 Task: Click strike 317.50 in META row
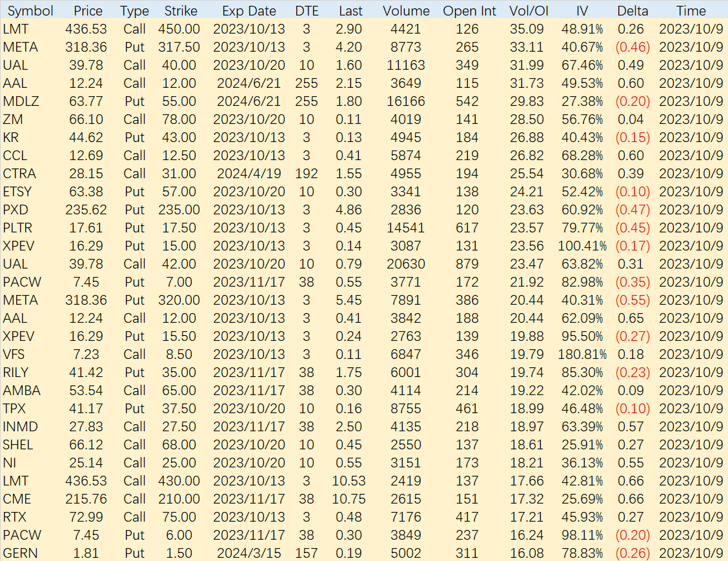pyautogui.click(x=179, y=47)
